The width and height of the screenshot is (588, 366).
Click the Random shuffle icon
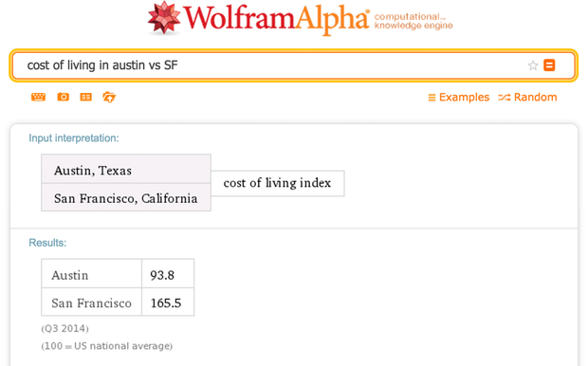tap(504, 98)
